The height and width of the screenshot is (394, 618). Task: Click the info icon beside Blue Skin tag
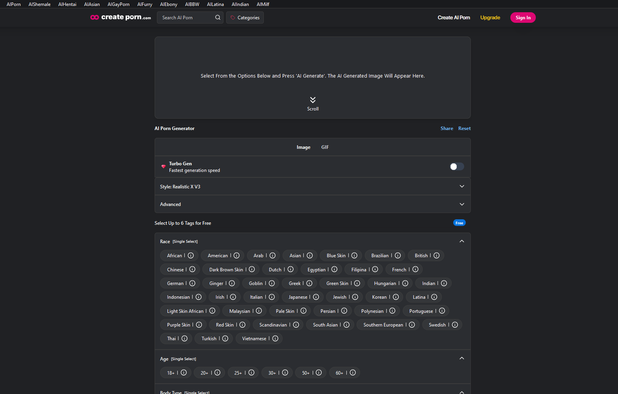click(354, 255)
